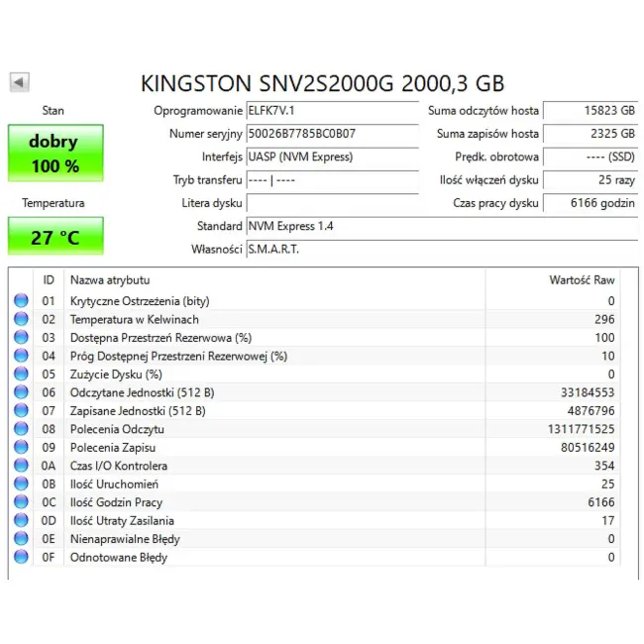Click the raw value 4876796

591,410
